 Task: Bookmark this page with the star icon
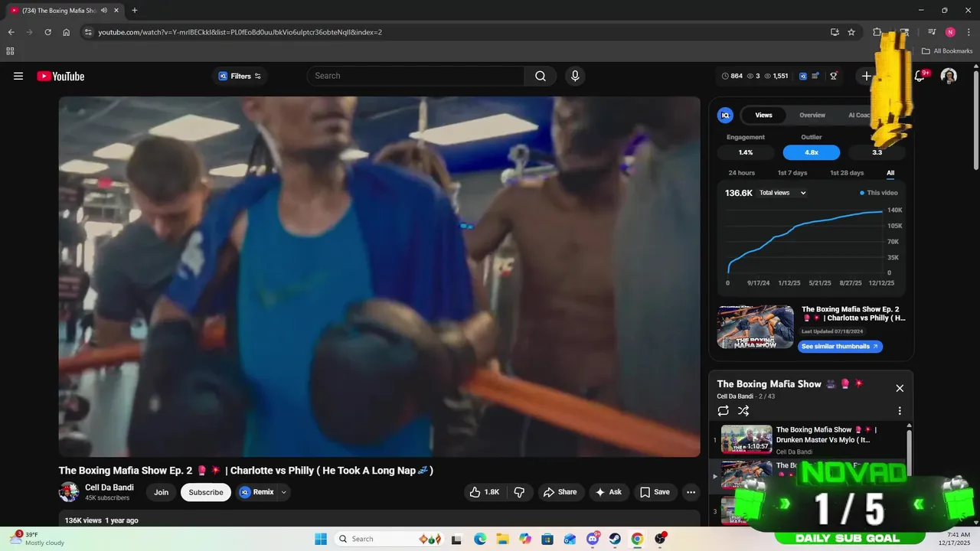pos(851,32)
